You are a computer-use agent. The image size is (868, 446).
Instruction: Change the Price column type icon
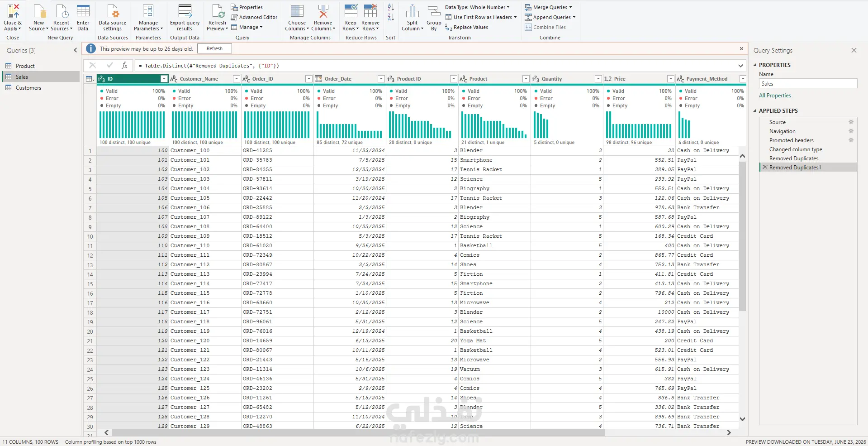pos(608,79)
